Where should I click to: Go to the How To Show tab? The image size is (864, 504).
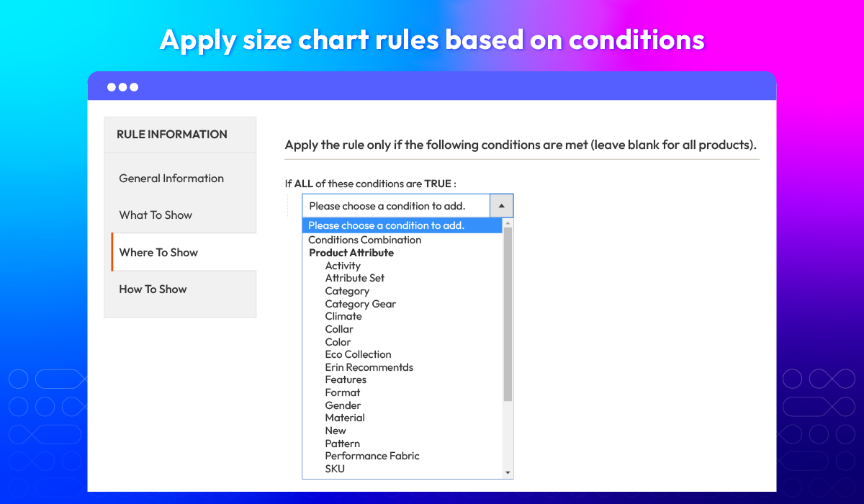(153, 289)
